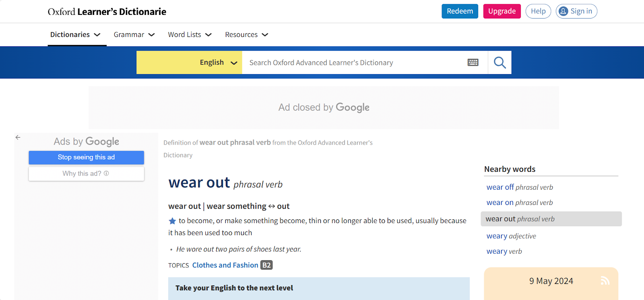The height and width of the screenshot is (300, 644).
Task: Click the Take your English to the next level banner
Action: [319, 288]
